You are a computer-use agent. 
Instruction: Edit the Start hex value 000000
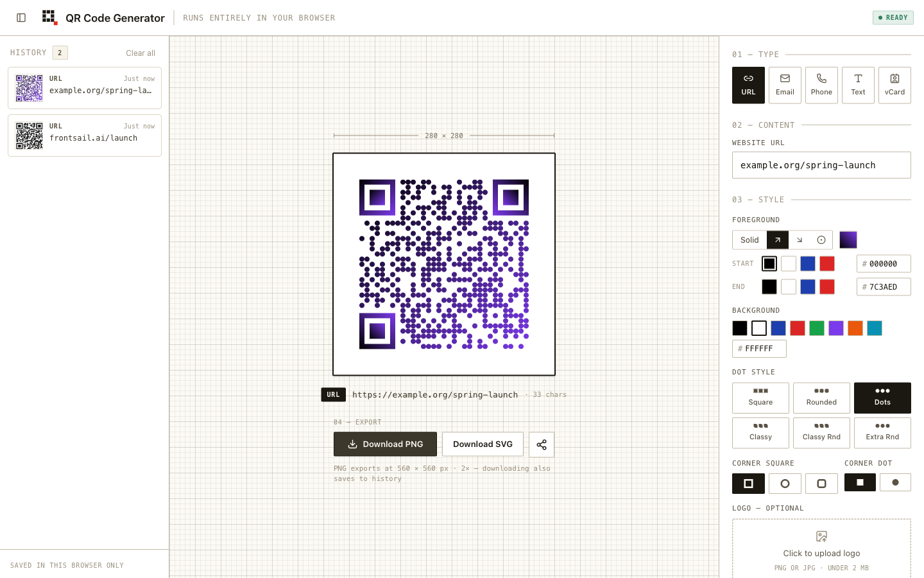pos(884,264)
